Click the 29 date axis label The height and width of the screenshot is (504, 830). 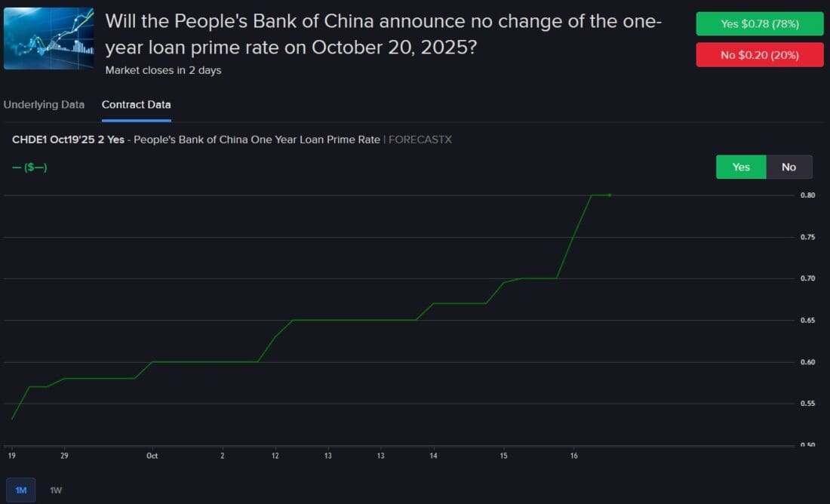click(x=64, y=456)
